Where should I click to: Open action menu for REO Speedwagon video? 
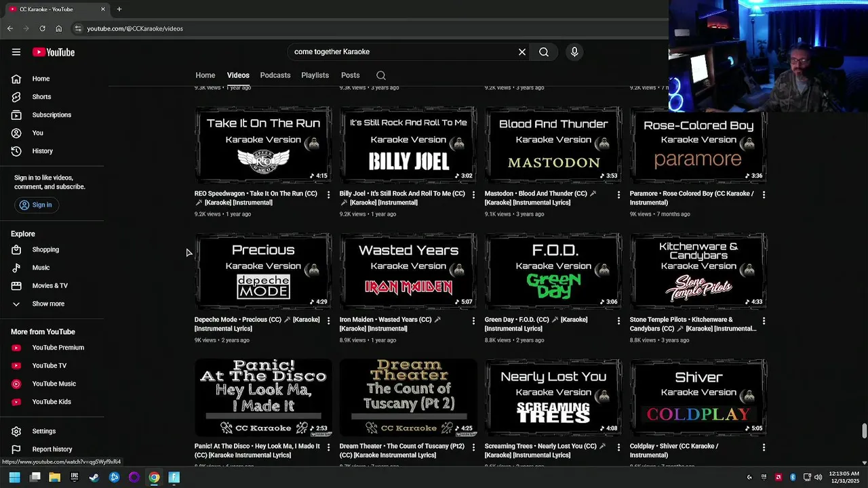tap(328, 195)
